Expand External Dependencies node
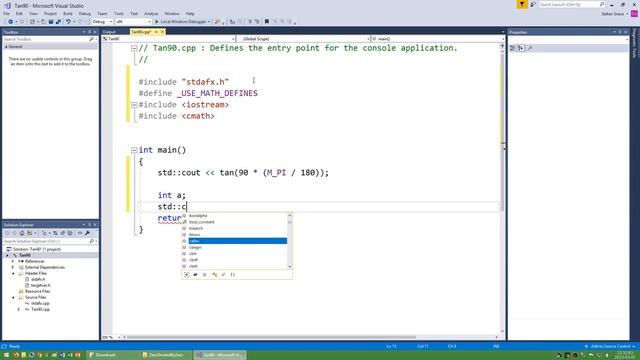640x360 pixels. click(x=13, y=267)
